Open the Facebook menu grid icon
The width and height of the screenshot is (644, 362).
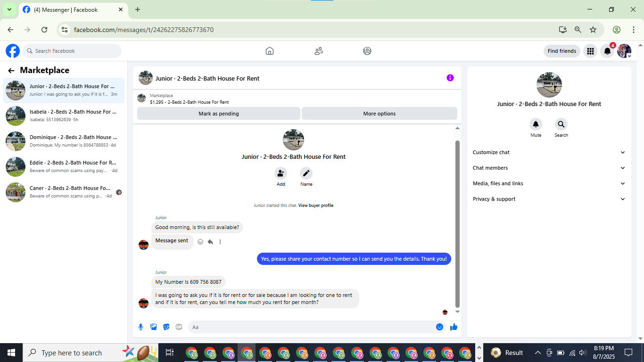(590, 51)
